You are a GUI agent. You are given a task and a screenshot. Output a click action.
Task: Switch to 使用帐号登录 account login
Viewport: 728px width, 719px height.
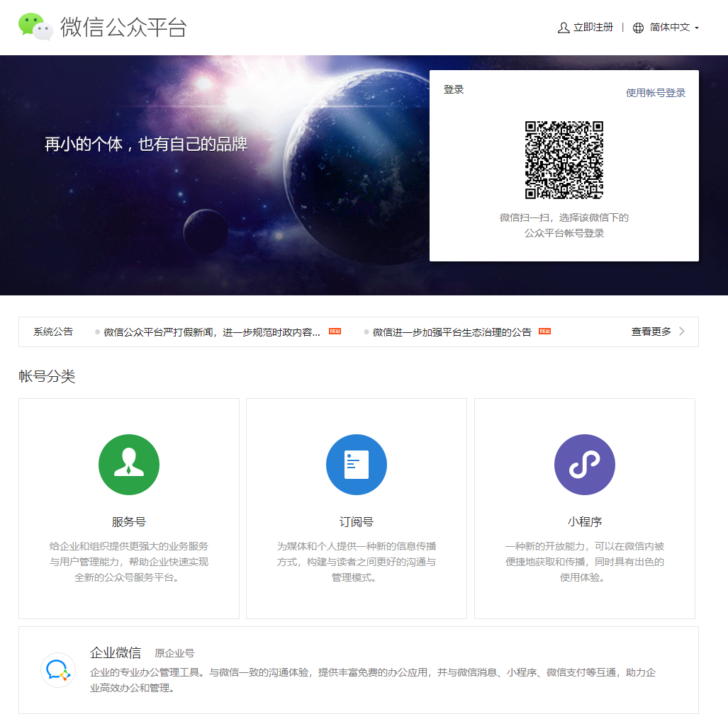coord(655,93)
